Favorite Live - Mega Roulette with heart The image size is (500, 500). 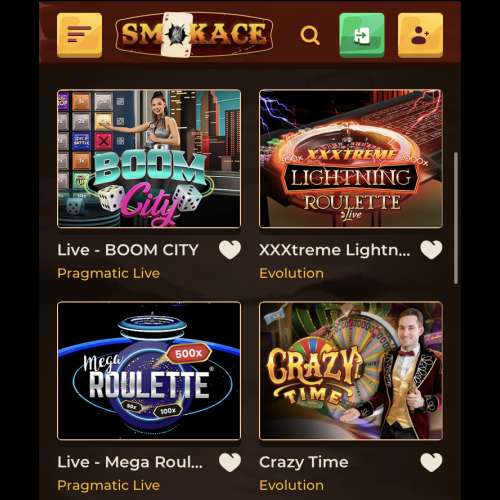pos(230,462)
